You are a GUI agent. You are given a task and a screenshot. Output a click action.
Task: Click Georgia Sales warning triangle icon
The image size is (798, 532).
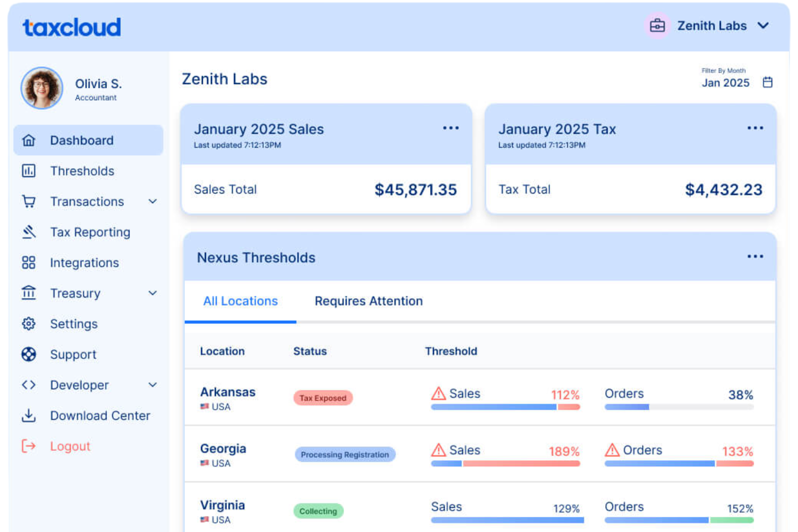pyautogui.click(x=438, y=450)
